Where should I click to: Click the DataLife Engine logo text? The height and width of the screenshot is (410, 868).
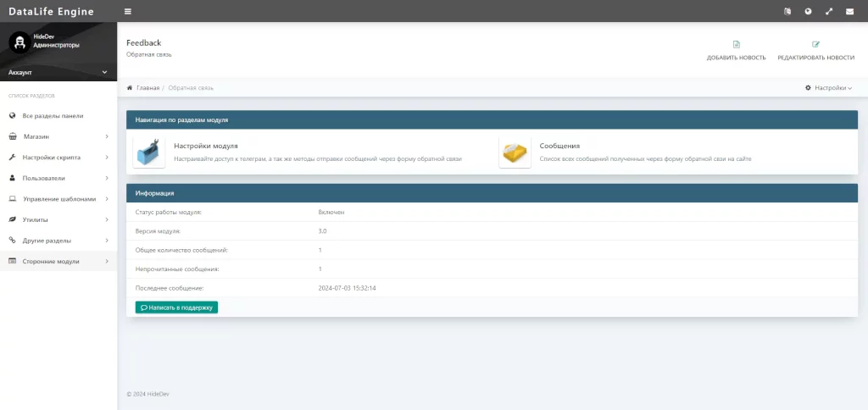[51, 12]
